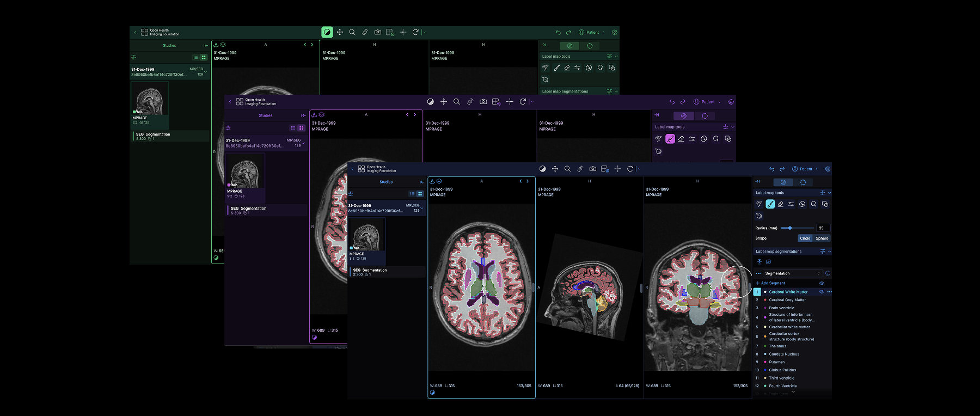980x416 pixels.
Task: Select active Brush tool in purple viewer tools
Action: pyautogui.click(x=670, y=139)
